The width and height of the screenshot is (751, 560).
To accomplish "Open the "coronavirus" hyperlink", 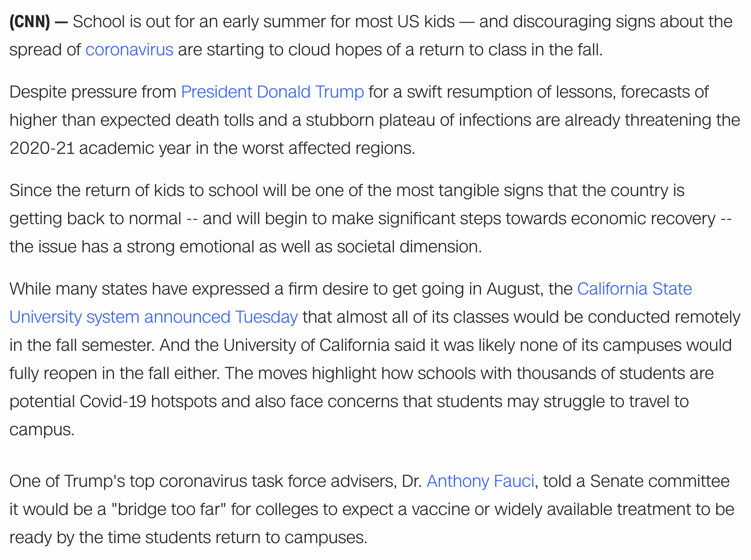I will pos(129,50).
